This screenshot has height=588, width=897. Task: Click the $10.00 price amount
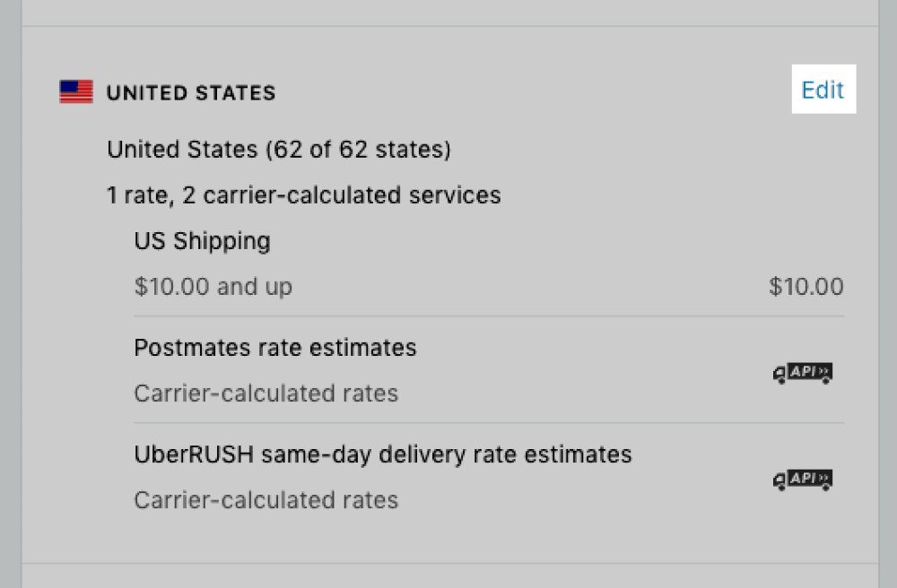[x=806, y=286]
